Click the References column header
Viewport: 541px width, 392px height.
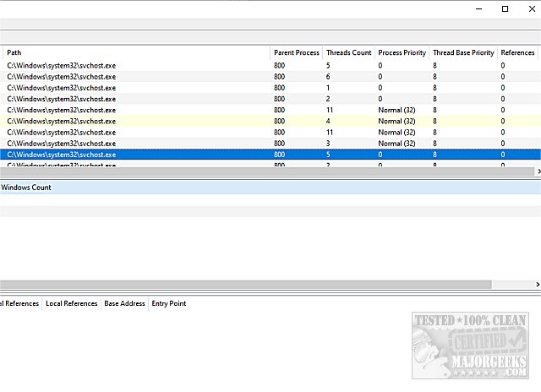[x=517, y=52]
